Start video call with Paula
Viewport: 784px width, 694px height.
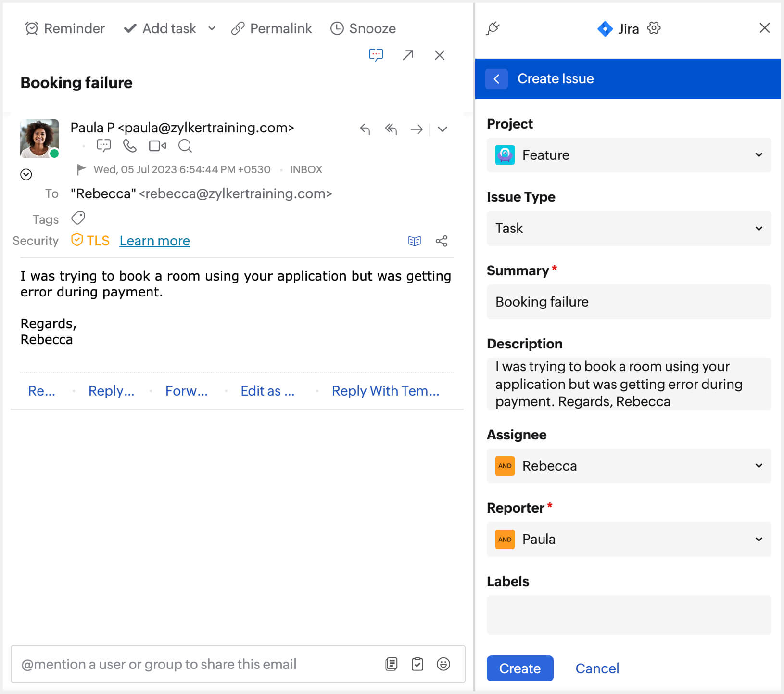point(157,146)
